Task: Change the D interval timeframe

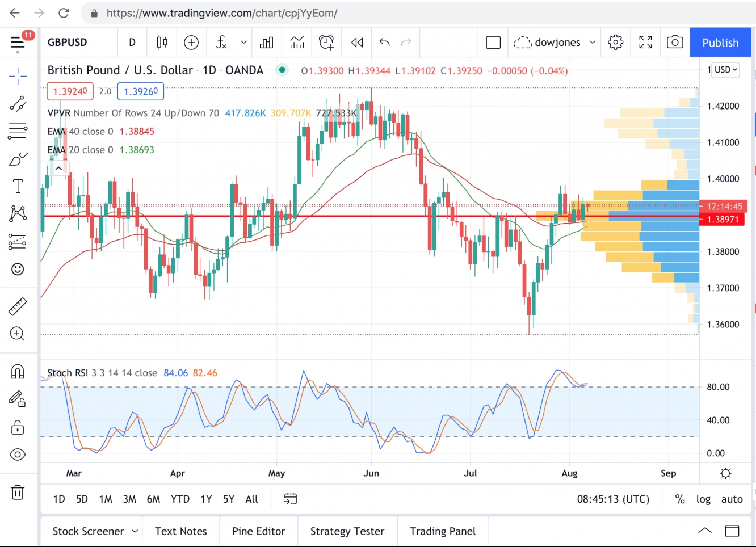Action: (132, 43)
